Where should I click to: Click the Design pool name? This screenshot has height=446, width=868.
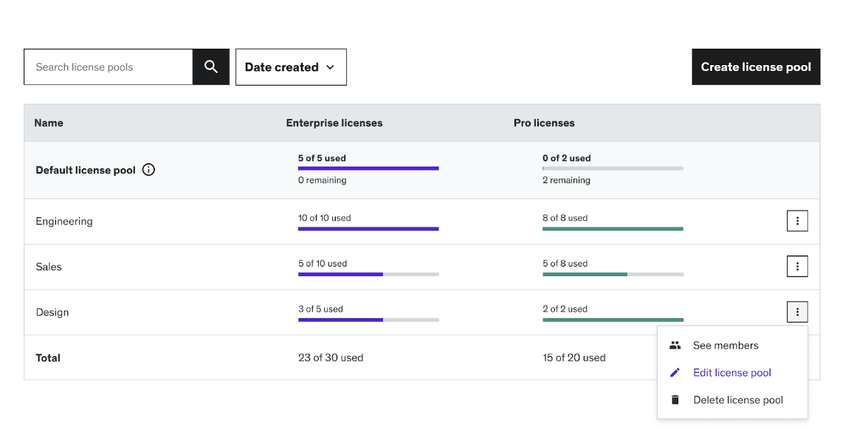click(x=52, y=312)
